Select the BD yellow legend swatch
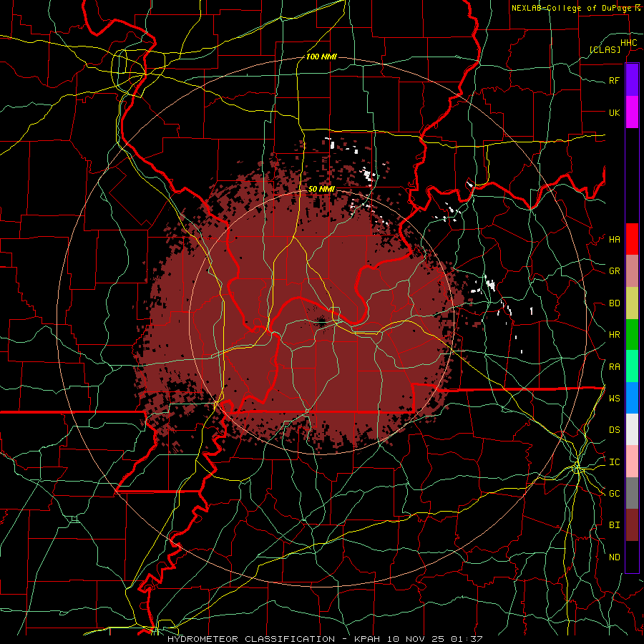 point(632,303)
